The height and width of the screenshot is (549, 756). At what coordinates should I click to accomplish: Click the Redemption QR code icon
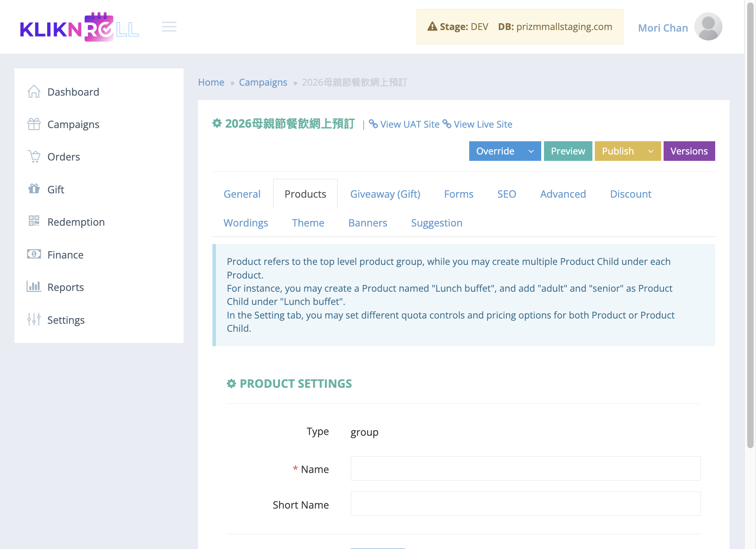coord(34,221)
